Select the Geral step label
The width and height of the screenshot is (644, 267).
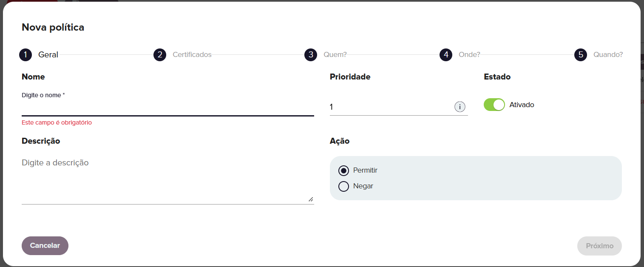tap(48, 55)
